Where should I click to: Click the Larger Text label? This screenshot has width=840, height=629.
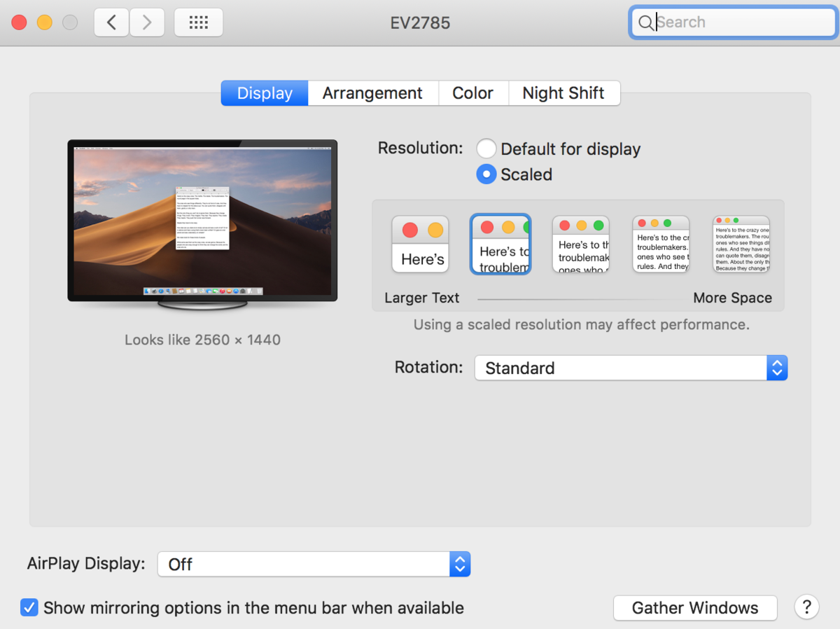point(422,298)
